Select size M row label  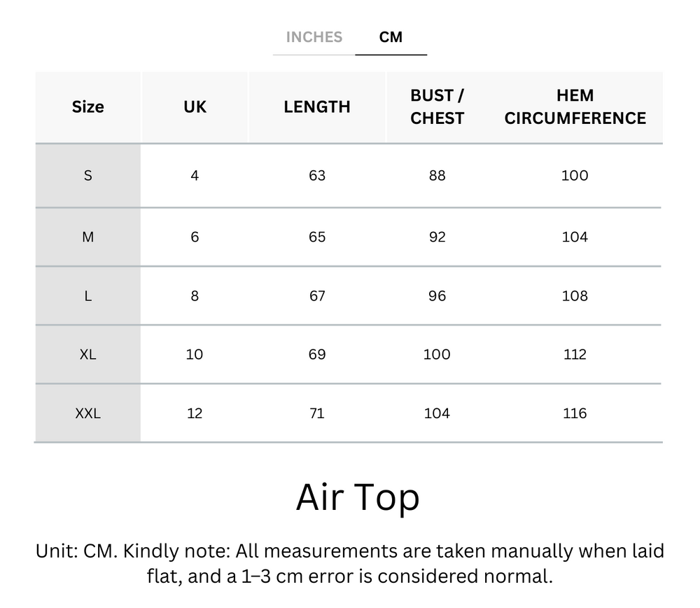88,237
